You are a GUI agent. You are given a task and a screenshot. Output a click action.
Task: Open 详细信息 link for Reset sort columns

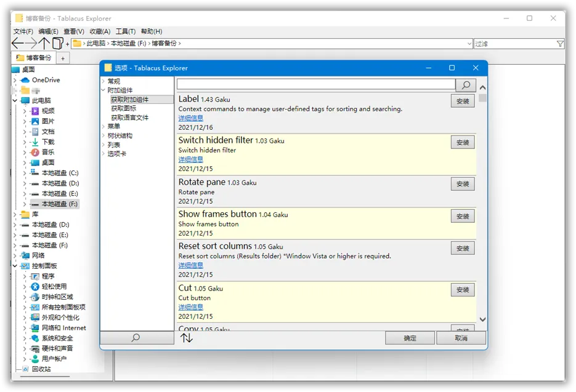coord(190,265)
